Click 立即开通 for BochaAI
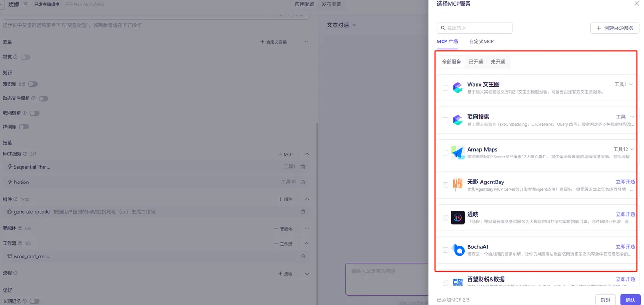Screen dimensions: 644x305 tap(625, 246)
